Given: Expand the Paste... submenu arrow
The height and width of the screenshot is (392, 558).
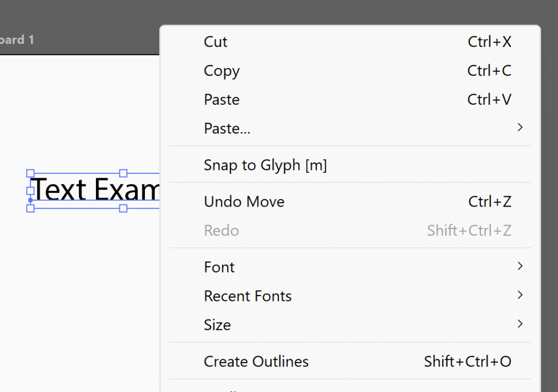Looking at the screenshot, I should coord(520,128).
